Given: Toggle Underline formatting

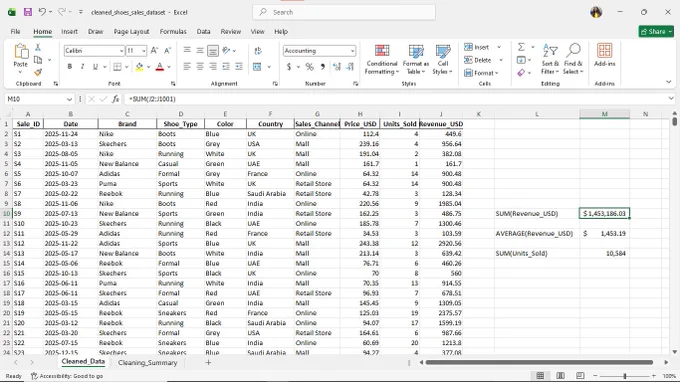Looking at the screenshot, I should 95,67.
